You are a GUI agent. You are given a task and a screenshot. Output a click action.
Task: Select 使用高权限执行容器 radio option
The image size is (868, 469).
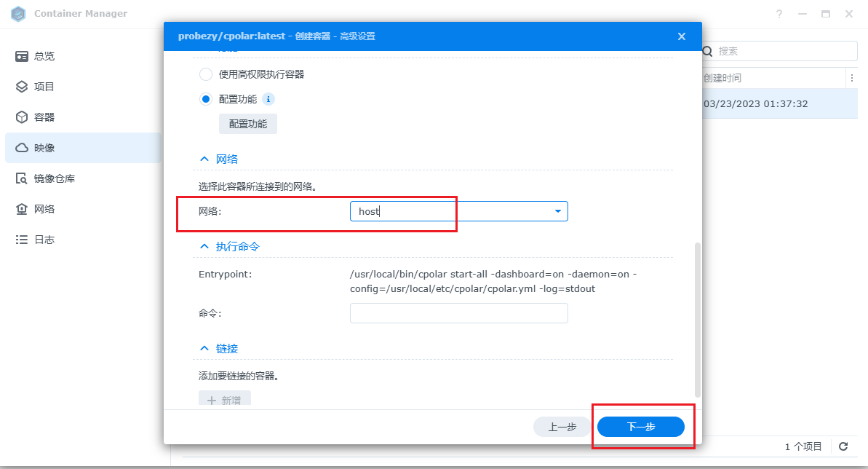click(206, 74)
